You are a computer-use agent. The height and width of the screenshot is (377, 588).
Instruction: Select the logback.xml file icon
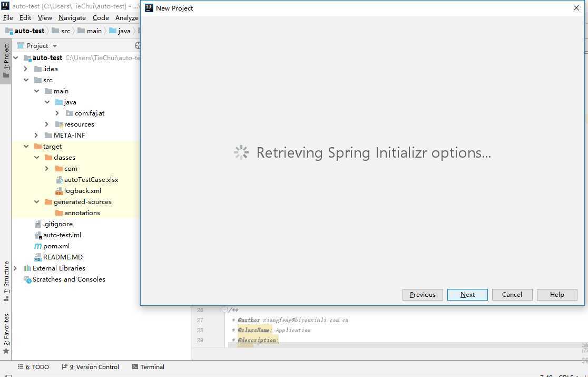tap(59, 191)
